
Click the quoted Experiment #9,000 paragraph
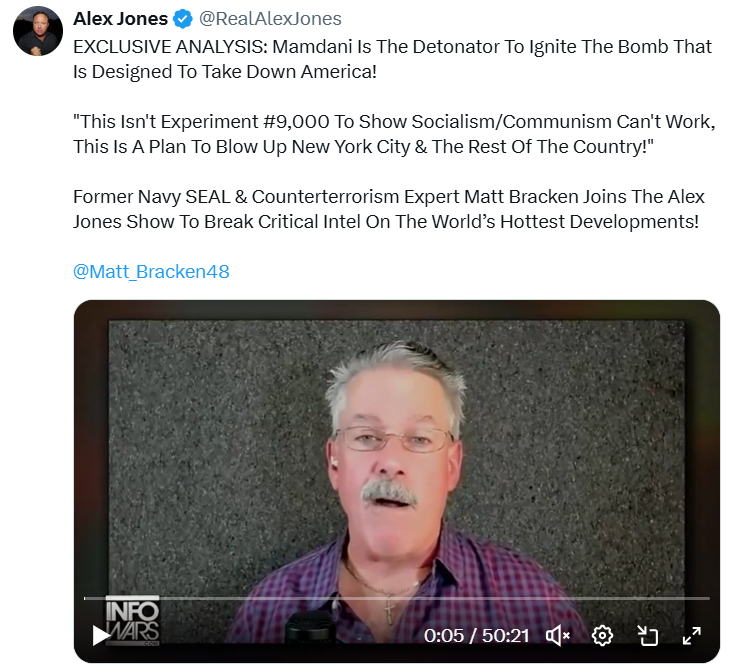point(394,134)
